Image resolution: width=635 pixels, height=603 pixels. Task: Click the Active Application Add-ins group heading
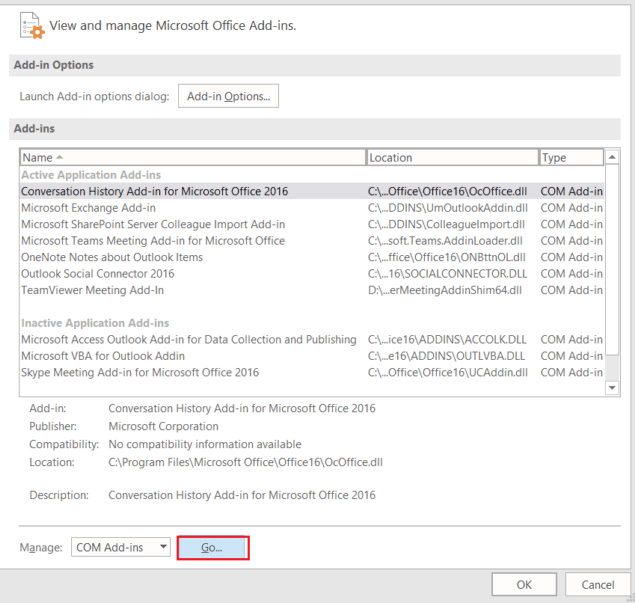click(x=91, y=175)
